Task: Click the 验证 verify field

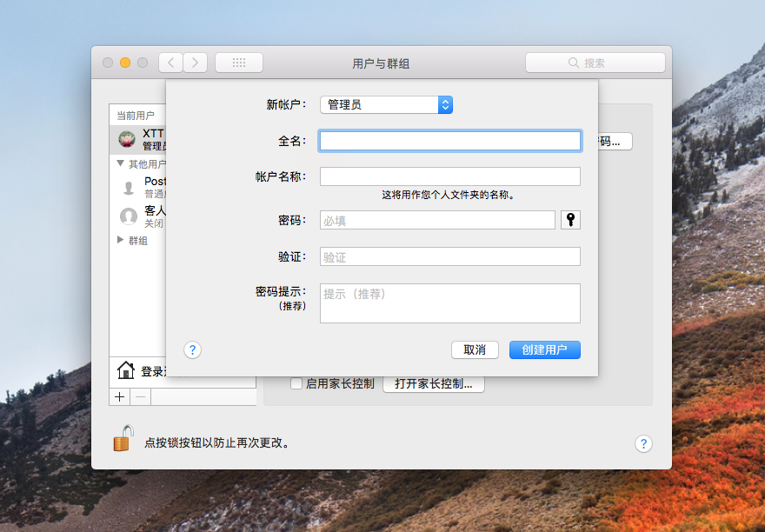Action: (x=449, y=256)
